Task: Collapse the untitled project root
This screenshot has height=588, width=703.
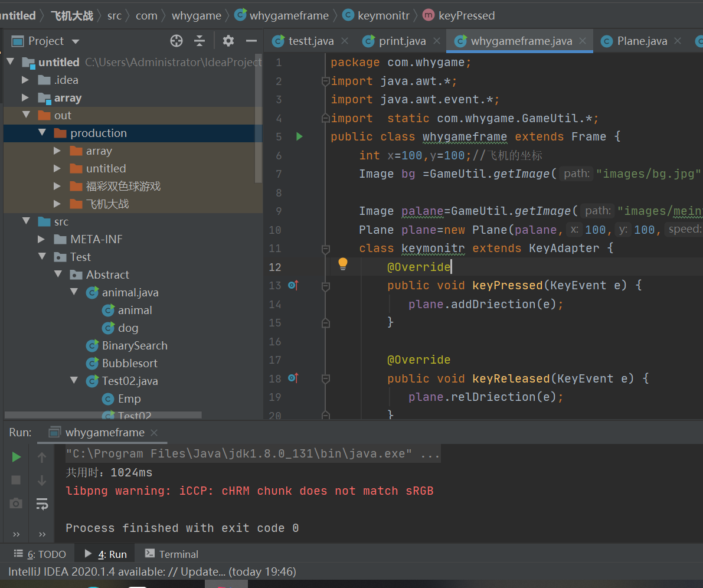Action: (x=11, y=61)
